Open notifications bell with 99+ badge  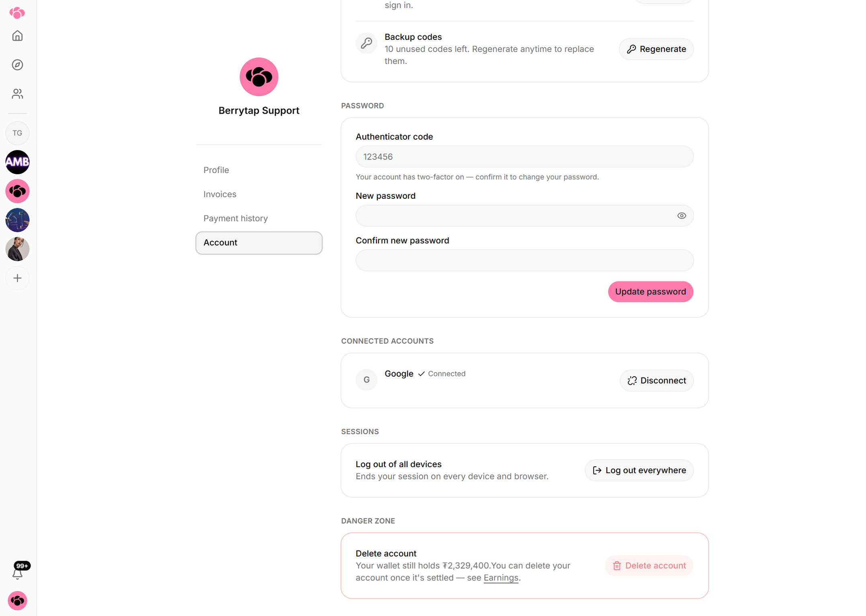17,571
